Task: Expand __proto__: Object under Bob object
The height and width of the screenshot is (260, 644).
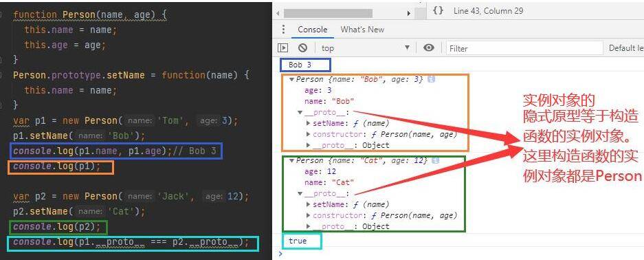Action: tap(309, 145)
